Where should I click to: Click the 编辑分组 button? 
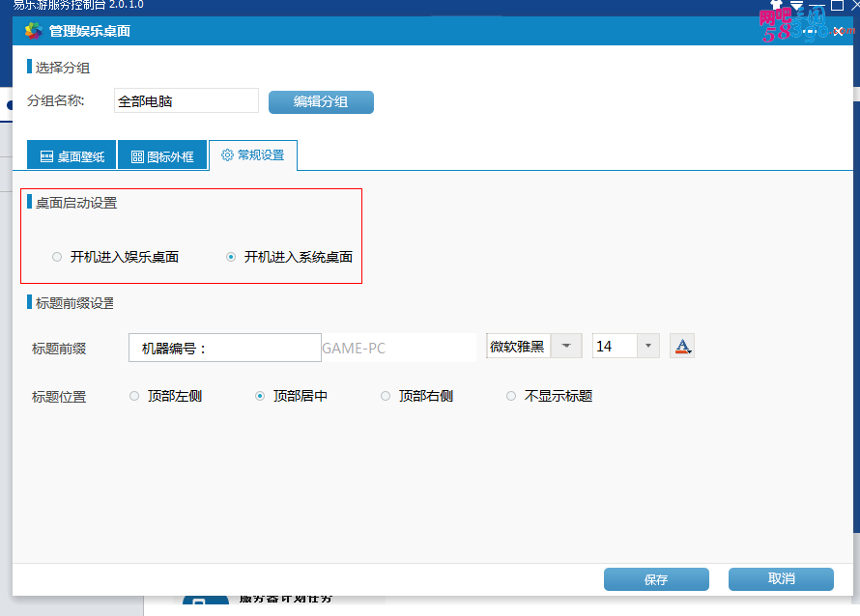click(321, 102)
